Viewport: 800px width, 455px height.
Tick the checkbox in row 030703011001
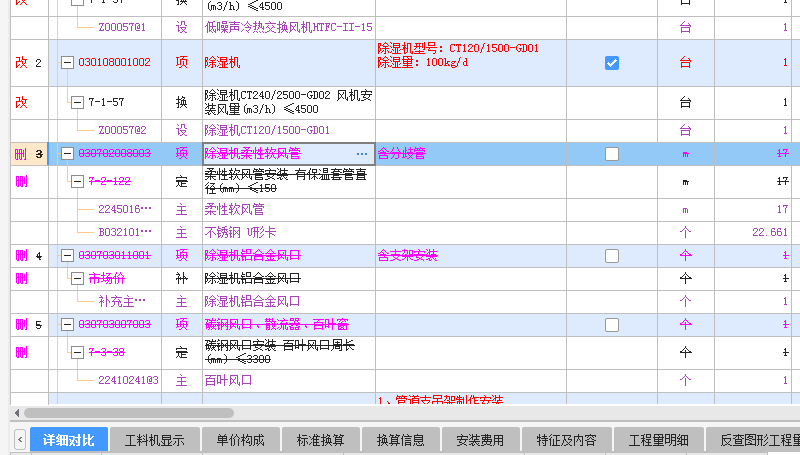(x=612, y=256)
